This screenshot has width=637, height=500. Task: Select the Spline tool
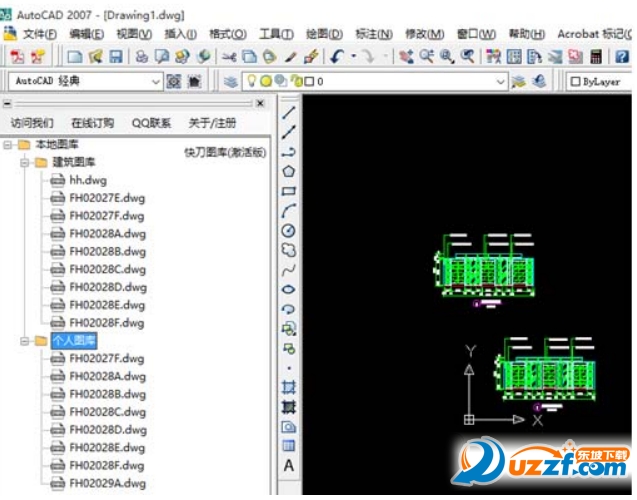click(289, 270)
